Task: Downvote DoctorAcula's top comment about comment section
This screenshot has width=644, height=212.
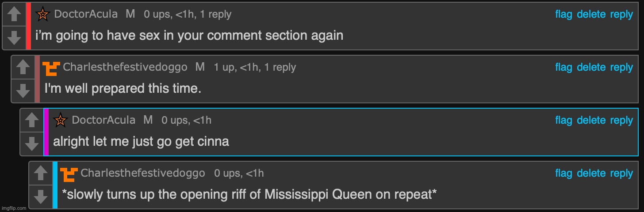Action: click(x=15, y=37)
